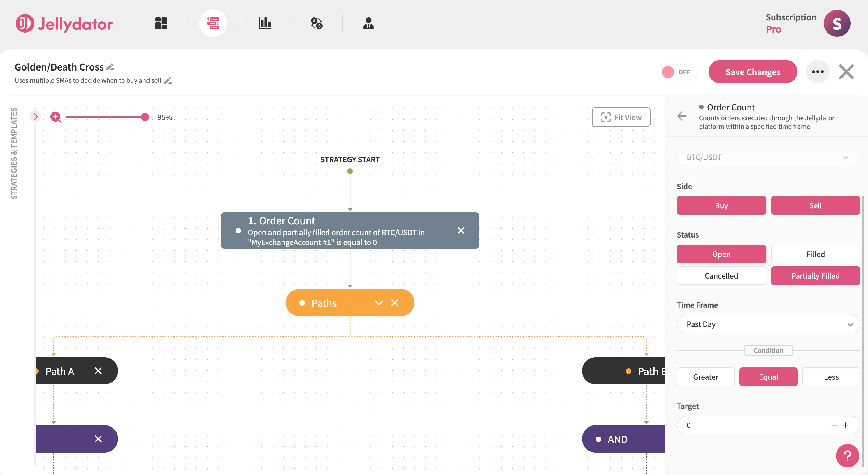Open the three-dots more options menu

coord(818,72)
